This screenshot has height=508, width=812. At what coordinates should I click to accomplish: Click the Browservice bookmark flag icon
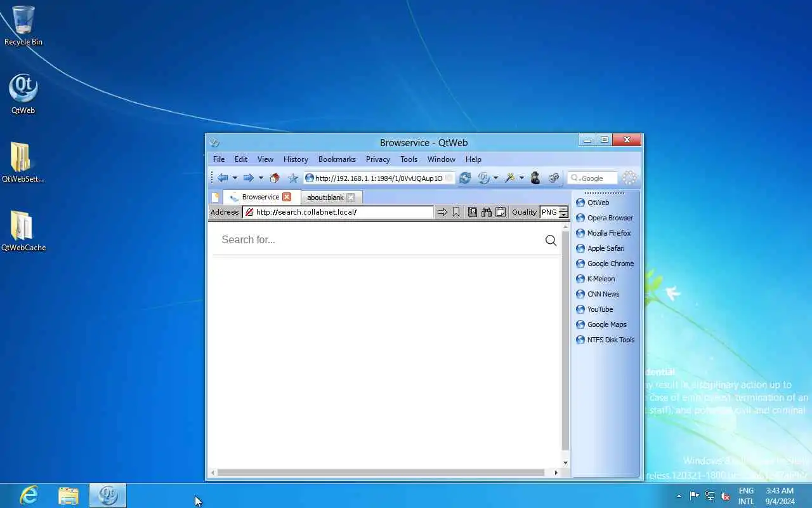click(x=456, y=212)
